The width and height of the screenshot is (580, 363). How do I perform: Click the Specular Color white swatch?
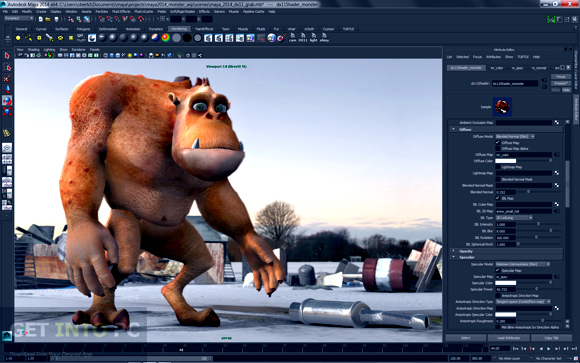(x=506, y=283)
